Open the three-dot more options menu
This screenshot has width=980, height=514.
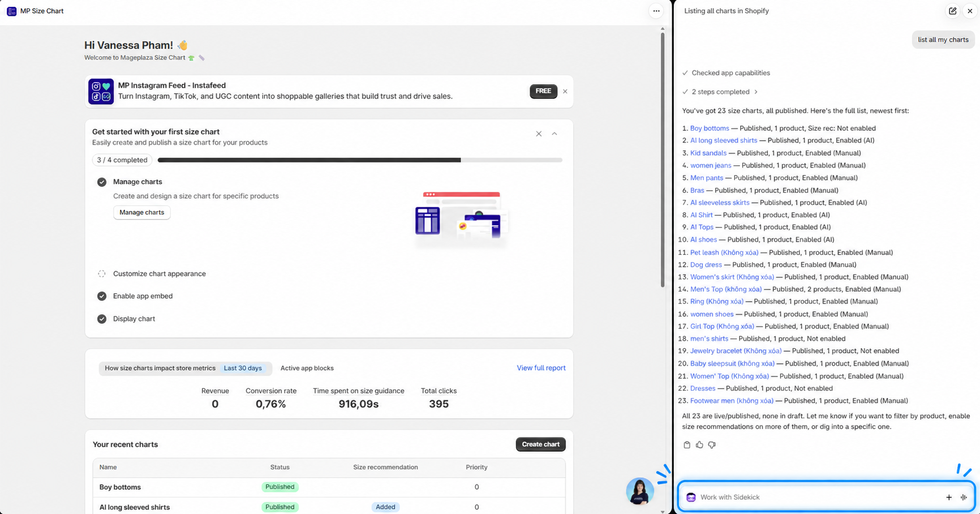click(x=656, y=11)
